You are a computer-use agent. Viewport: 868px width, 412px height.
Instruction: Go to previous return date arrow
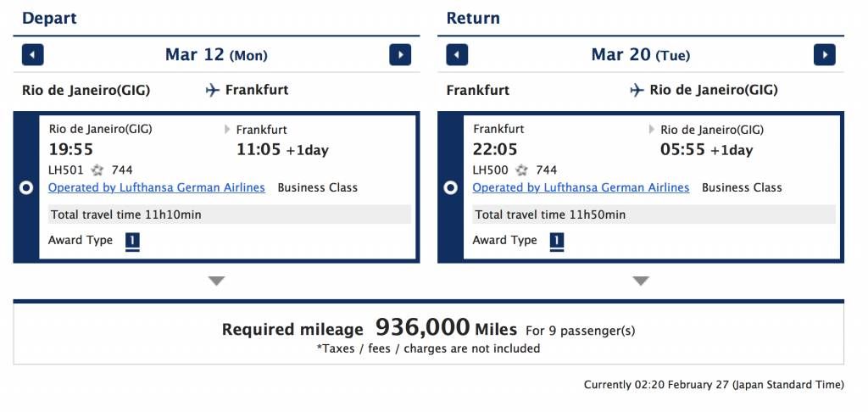[457, 55]
